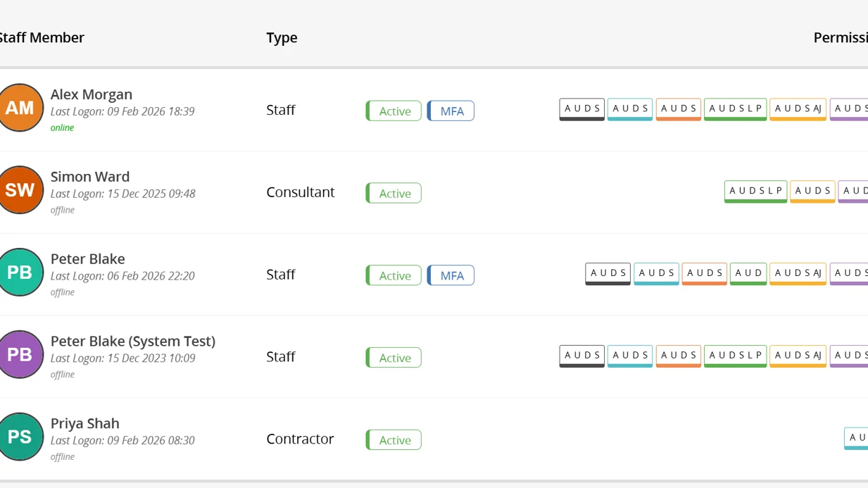This screenshot has height=488, width=868.
Task: Open Peter Blake (System Test) name link
Action: (133, 342)
